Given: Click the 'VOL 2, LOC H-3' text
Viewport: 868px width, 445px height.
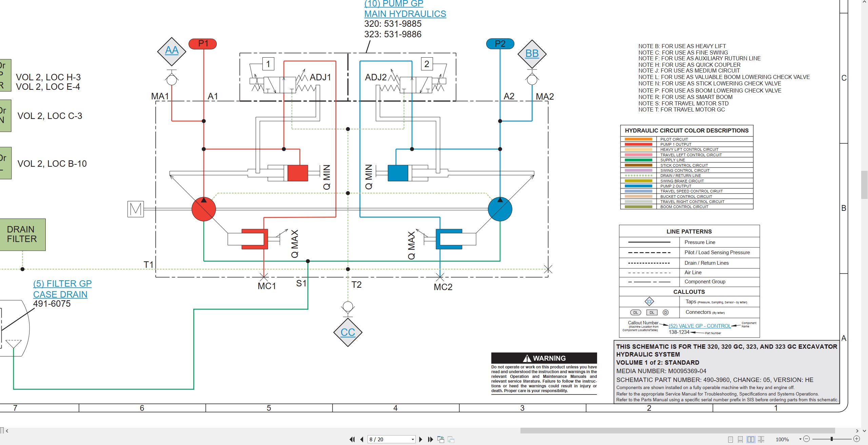Looking at the screenshot, I should (48, 77).
